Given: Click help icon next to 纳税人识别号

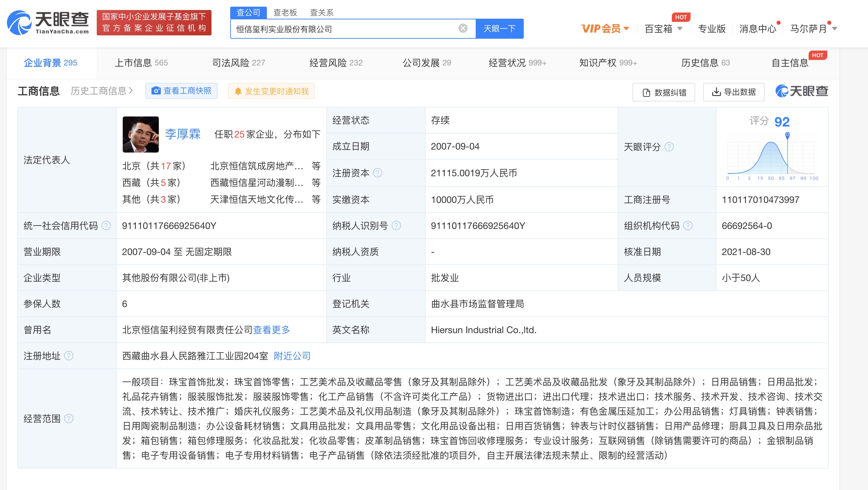Looking at the screenshot, I should tap(397, 226).
